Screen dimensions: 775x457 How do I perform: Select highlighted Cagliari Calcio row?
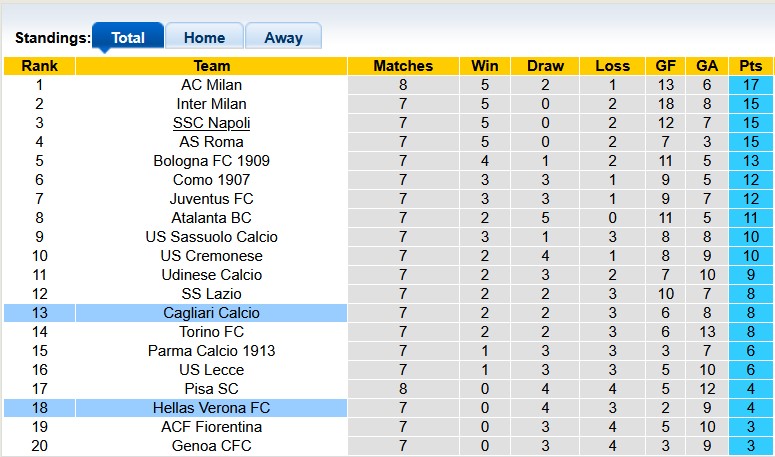[x=211, y=313]
